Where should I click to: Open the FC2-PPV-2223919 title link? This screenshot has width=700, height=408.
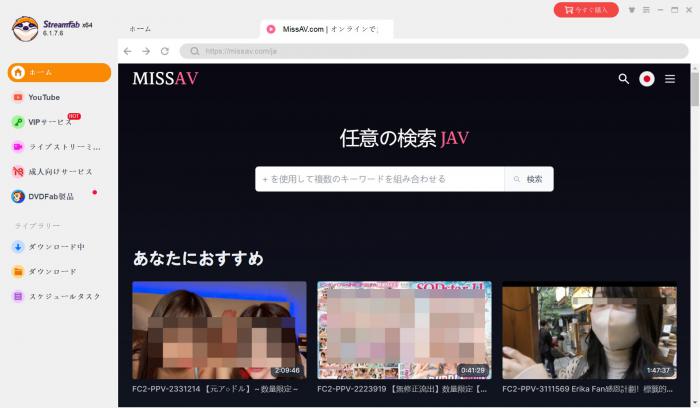(x=402, y=389)
